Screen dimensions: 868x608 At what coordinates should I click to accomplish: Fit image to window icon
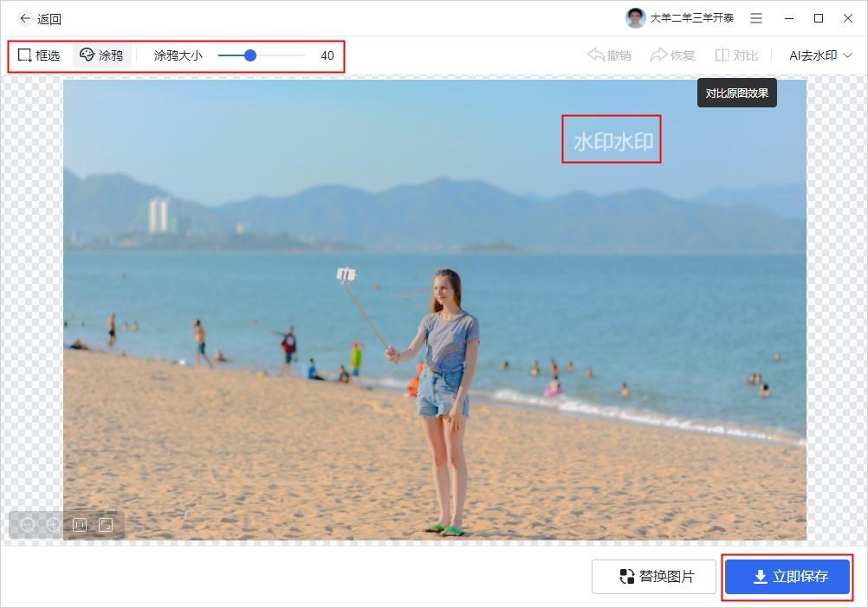tap(106, 525)
